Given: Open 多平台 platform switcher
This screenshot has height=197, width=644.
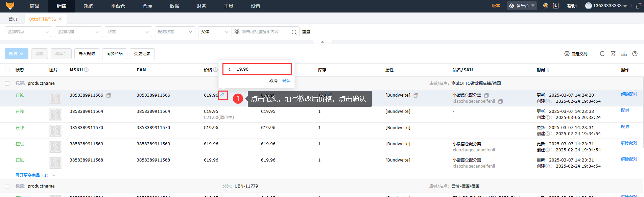Looking at the screenshot, I should point(522,6).
